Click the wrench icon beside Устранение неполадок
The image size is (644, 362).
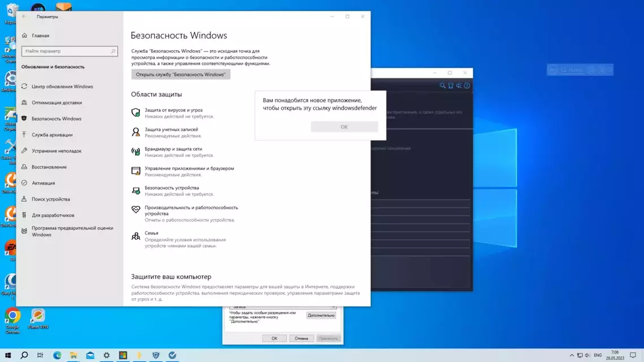(24, 150)
